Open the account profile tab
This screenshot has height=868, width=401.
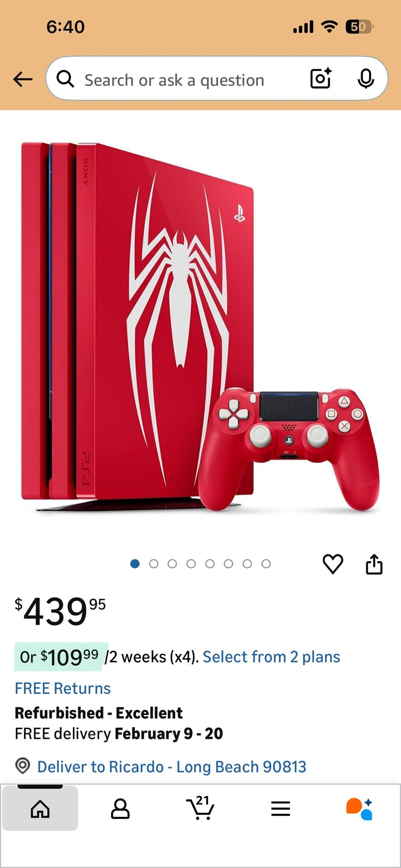coord(120,808)
